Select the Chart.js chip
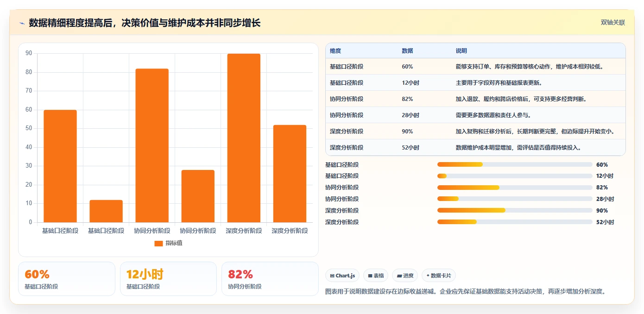 [x=342, y=276]
